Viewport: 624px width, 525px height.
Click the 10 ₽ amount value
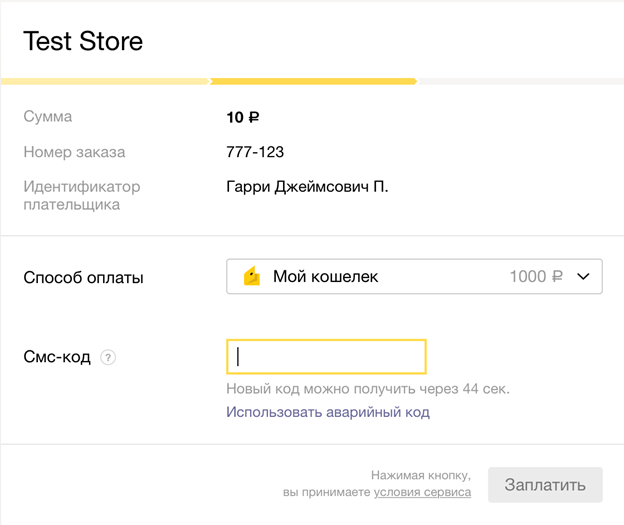[243, 117]
